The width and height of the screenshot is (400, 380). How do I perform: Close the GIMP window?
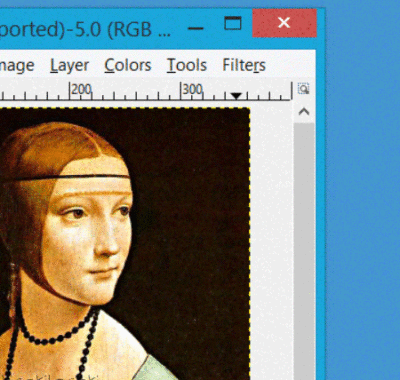284,23
